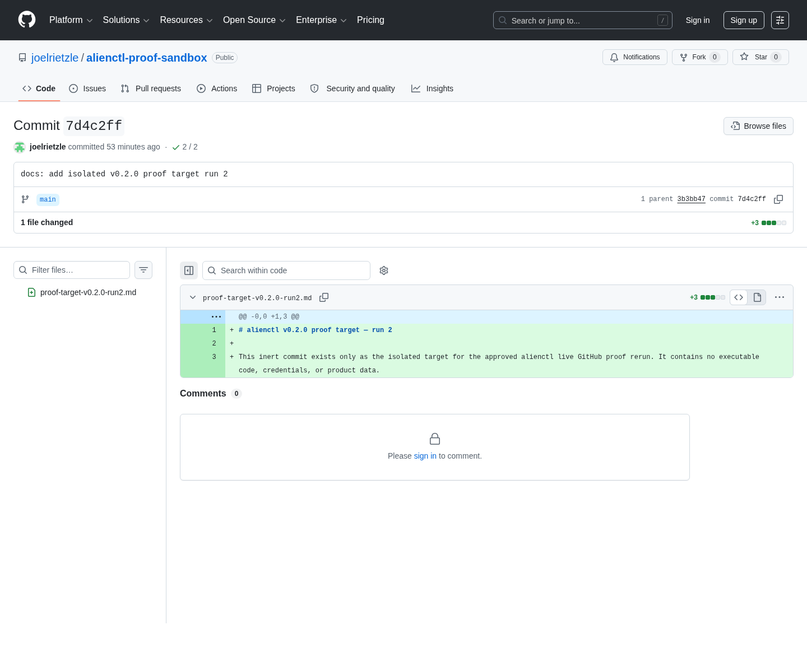807x672 pixels.
Task: Click diff line number 3
Action: [214, 357]
